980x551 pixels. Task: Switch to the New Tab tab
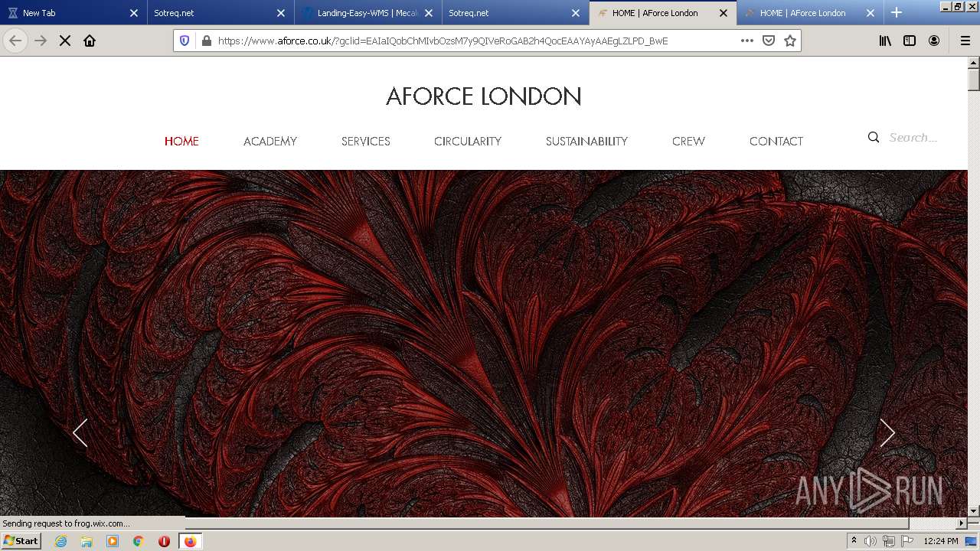[73, 13]
